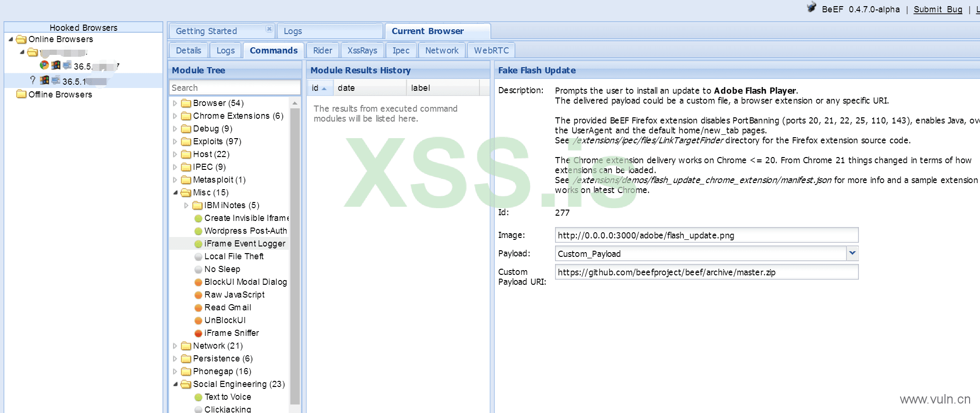Select the Create Invisible Iframe module status icon

pos(198,219)
